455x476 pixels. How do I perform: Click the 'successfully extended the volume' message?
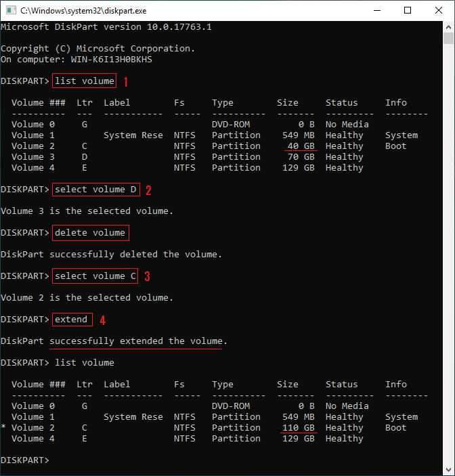[138, 341]
